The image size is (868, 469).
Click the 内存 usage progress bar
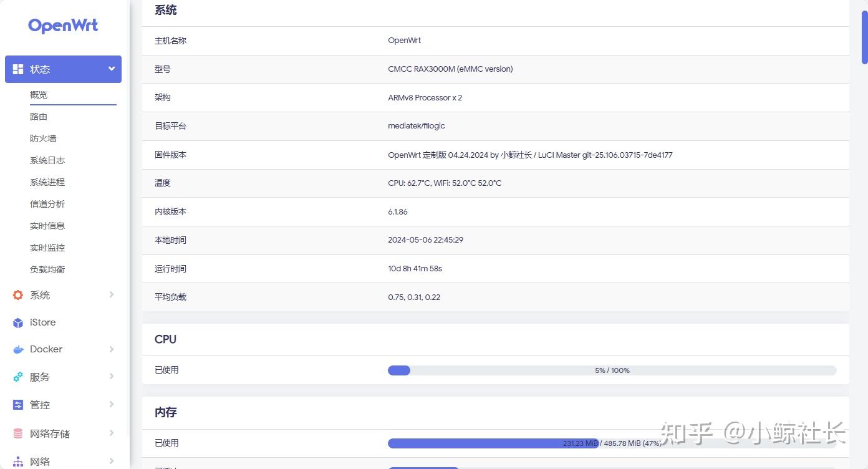612,443
